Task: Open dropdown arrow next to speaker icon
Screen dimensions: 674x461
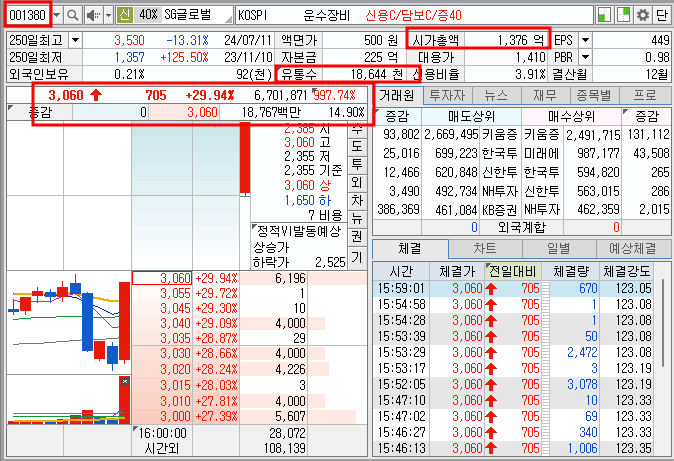Action: click(109, 15)
